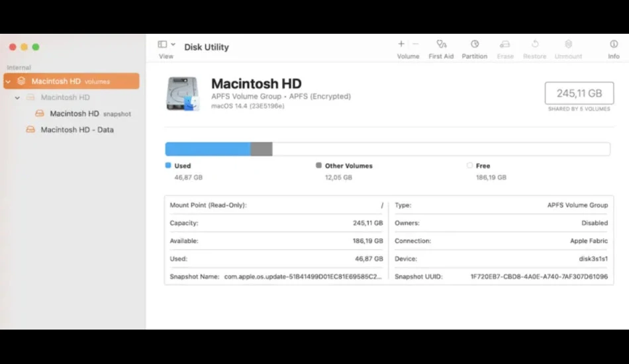Click the Unmount icon
This screenshot has height=364, width=629.
click(x=568, y=44)
